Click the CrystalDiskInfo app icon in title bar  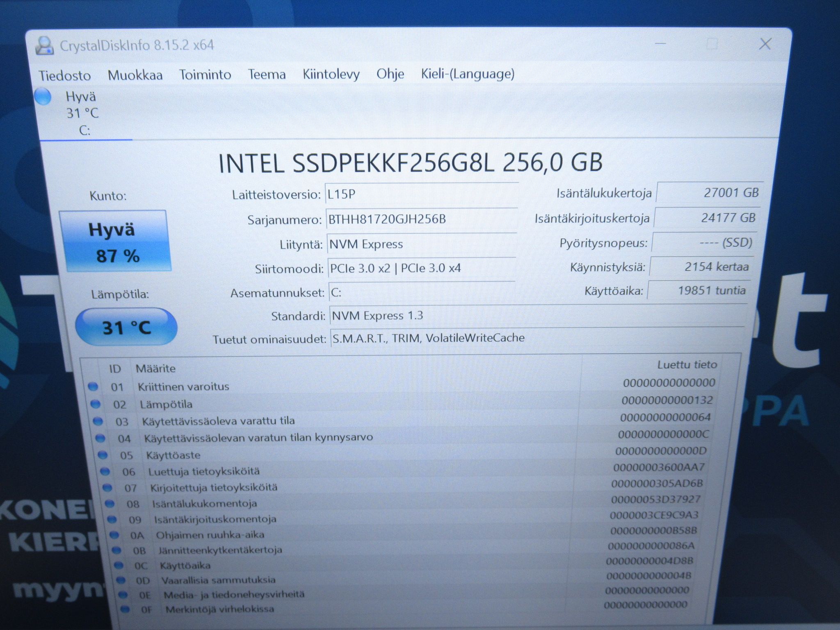(x=44, y=46)
